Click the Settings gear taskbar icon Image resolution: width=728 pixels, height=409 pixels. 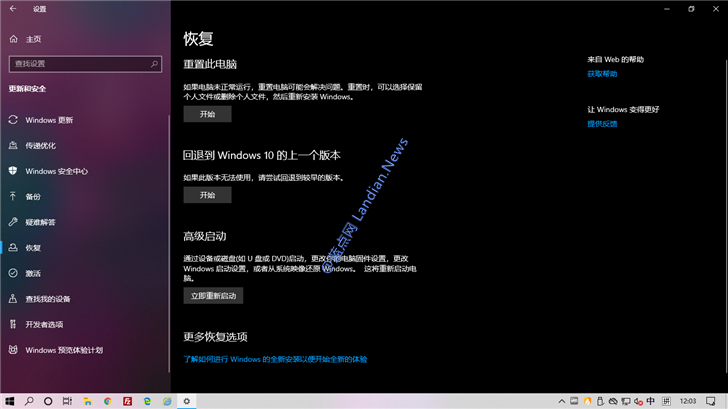click(x=187, y=401)
